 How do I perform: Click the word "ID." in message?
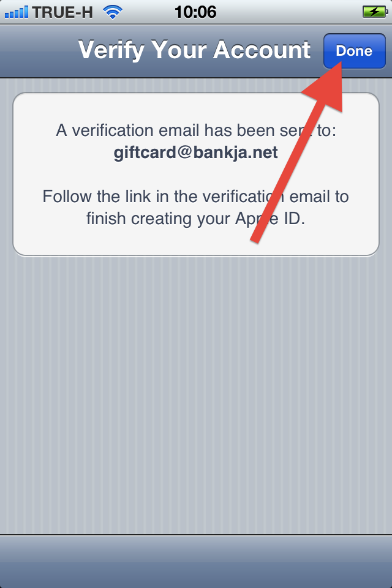[294, 219]
